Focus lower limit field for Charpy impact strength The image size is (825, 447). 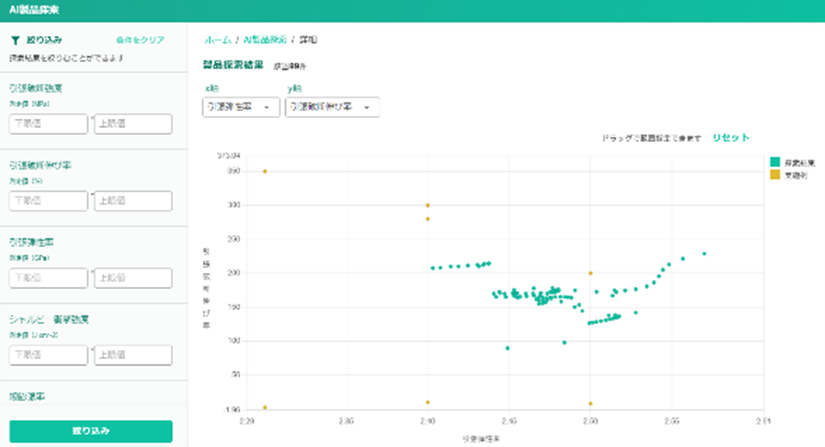pos(48,355)
